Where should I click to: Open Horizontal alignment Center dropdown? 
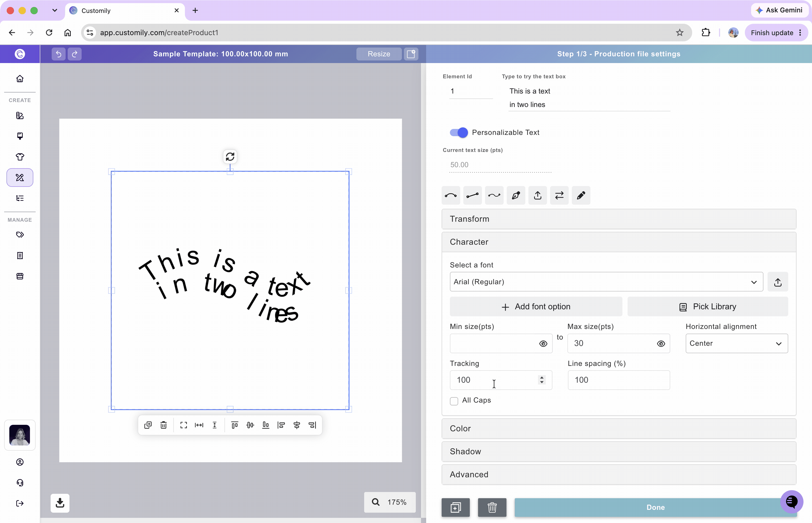(737, 343)
